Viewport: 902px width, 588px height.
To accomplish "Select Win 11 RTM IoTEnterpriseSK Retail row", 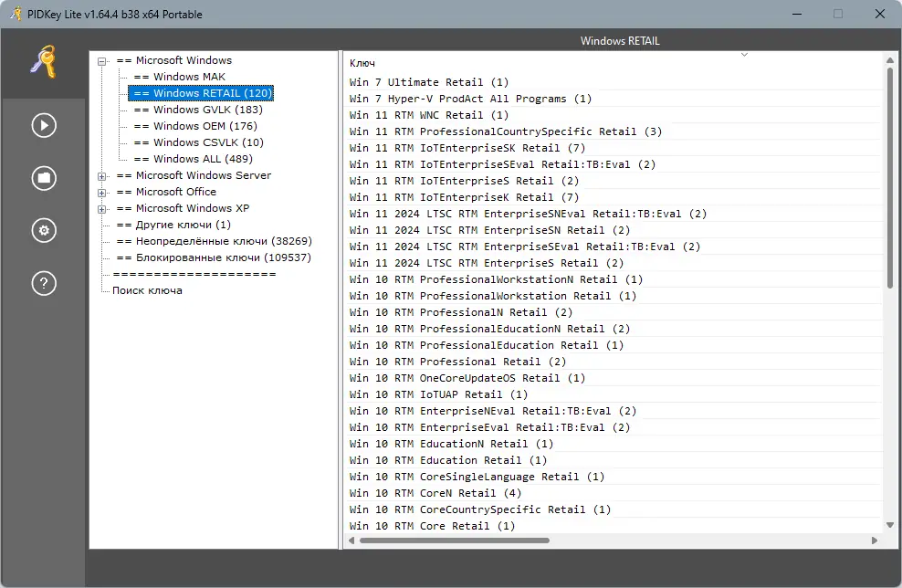I will click(613, 148).
